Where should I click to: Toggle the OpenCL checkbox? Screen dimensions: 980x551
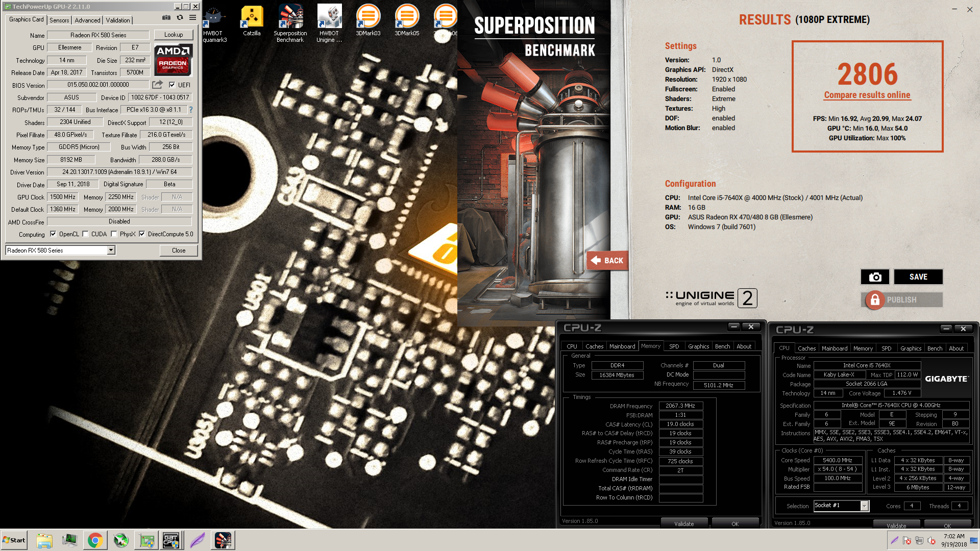click(x=53, y=234)
